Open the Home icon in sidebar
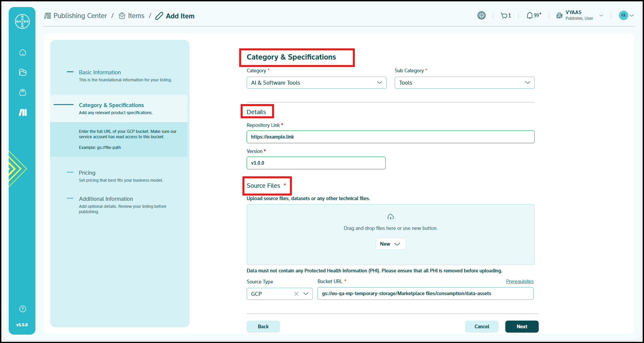This screenshot has height=343, width=644. coord(23,53)
